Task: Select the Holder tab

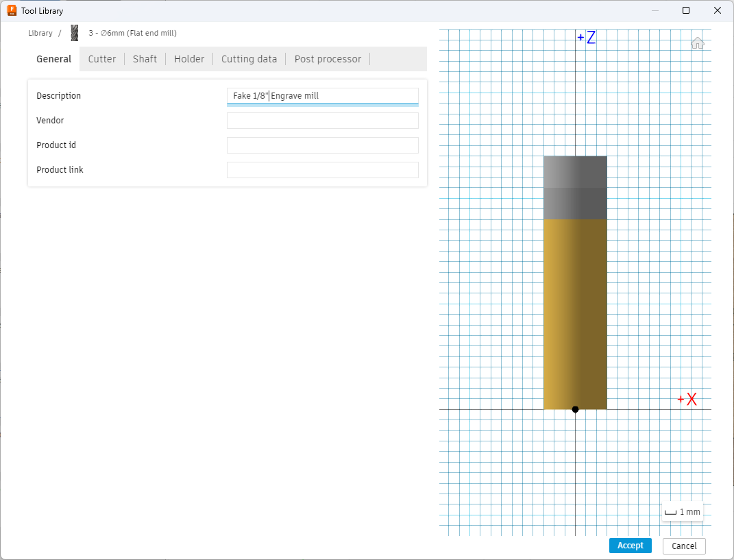Action: 189,59
